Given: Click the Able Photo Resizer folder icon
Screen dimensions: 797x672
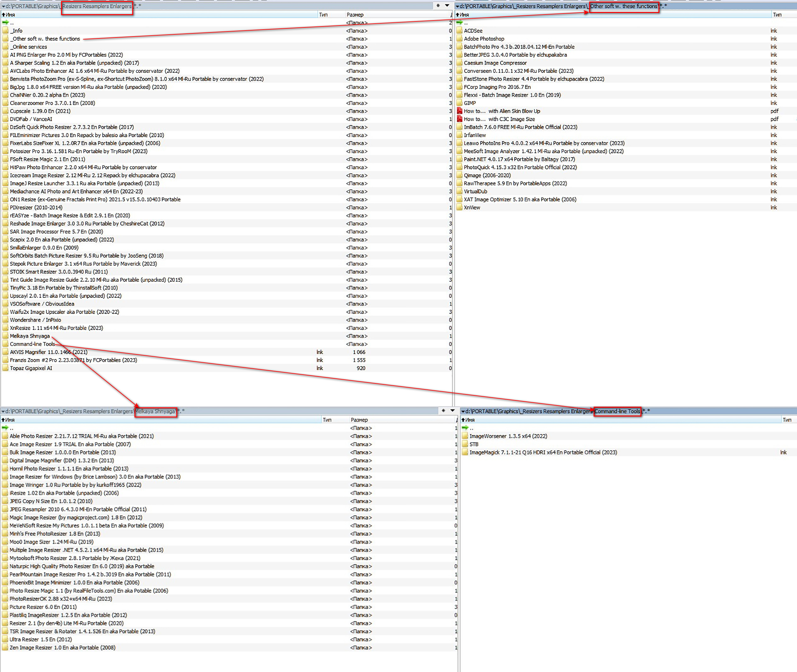Looking at the screenshot, I should [x=5, y=436].
